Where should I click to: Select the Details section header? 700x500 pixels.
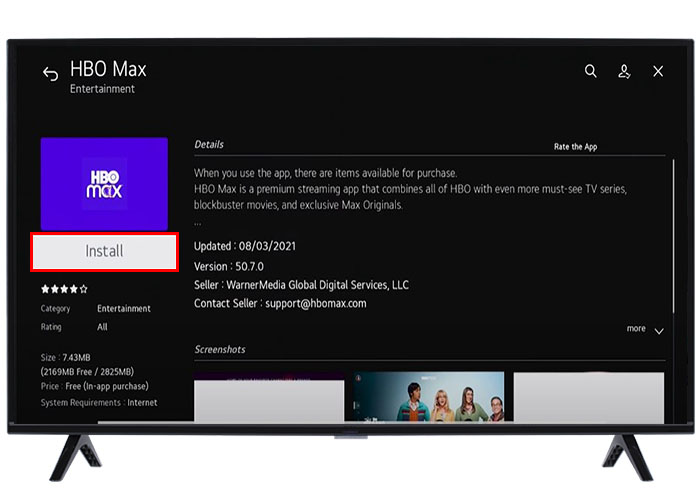click(209, 144)
